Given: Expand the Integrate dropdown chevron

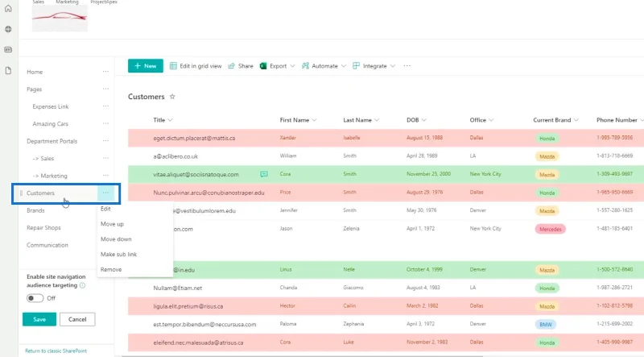Looking at the screenshot, I should [393, 66].
